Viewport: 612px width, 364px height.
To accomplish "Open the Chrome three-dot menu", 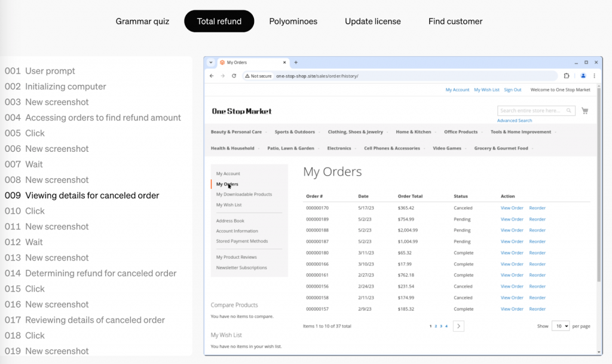I will pyautogui.click(x=594, y=76).
